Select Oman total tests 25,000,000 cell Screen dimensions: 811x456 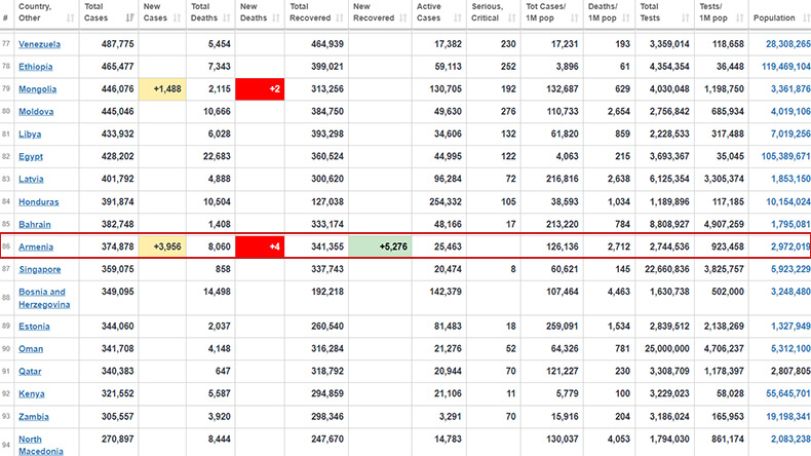665,348
